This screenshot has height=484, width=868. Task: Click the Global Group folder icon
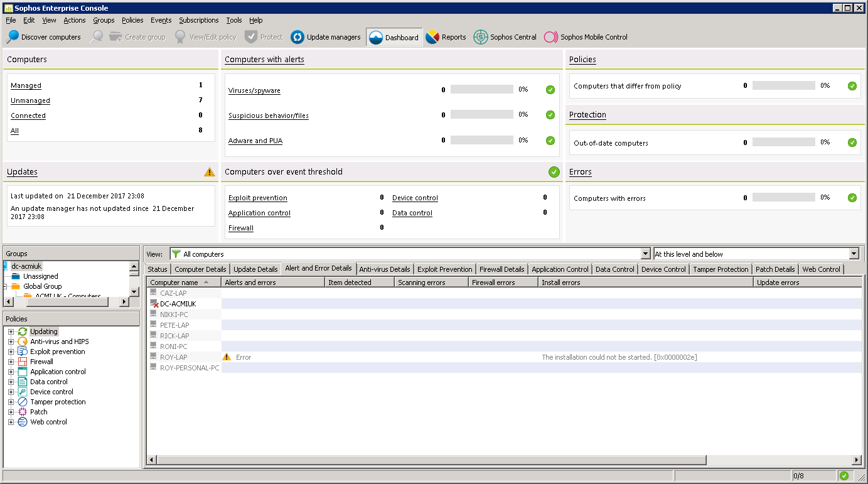click(16, 286)
